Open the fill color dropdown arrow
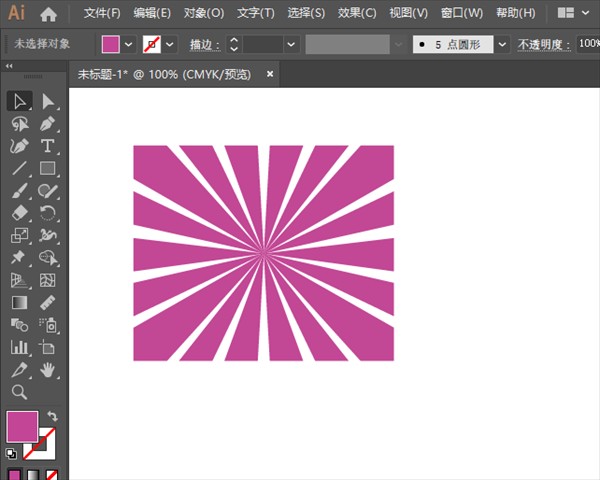 click(x=129, y=45)
